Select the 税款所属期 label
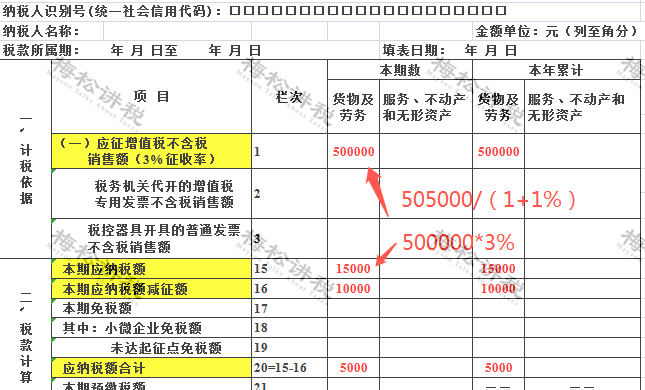 pos(41,50)
